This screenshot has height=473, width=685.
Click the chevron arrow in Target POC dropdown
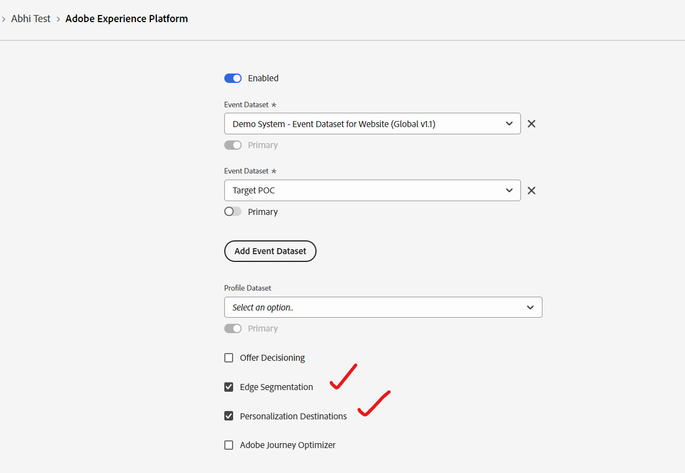(510, 191)
